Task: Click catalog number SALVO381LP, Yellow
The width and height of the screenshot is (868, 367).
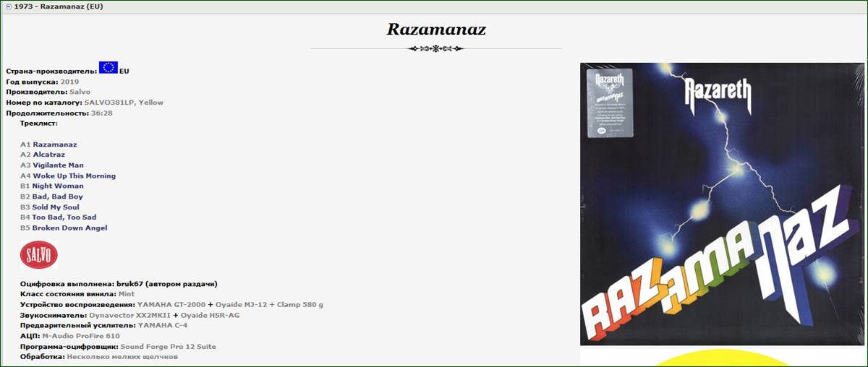Action: (x=124, y=103)
